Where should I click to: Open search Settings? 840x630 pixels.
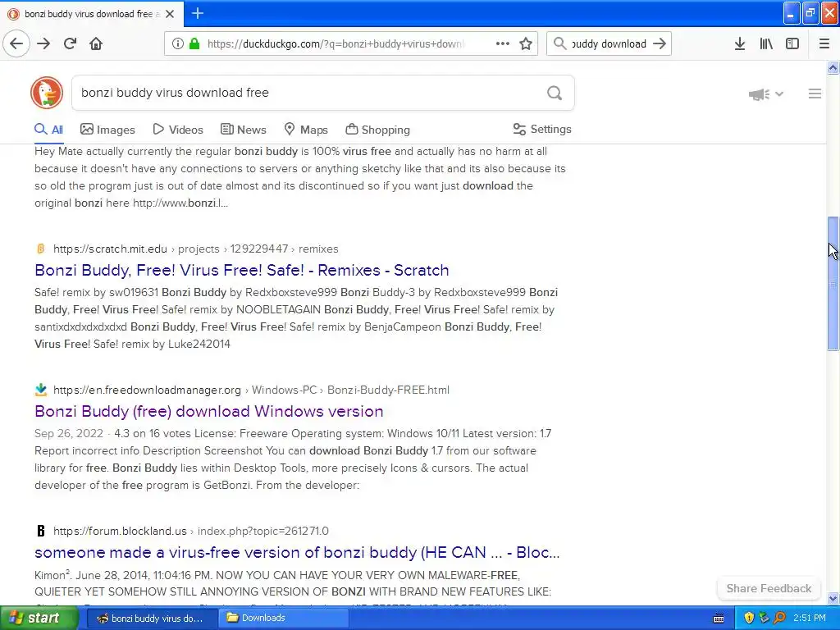tap(542, 129)
